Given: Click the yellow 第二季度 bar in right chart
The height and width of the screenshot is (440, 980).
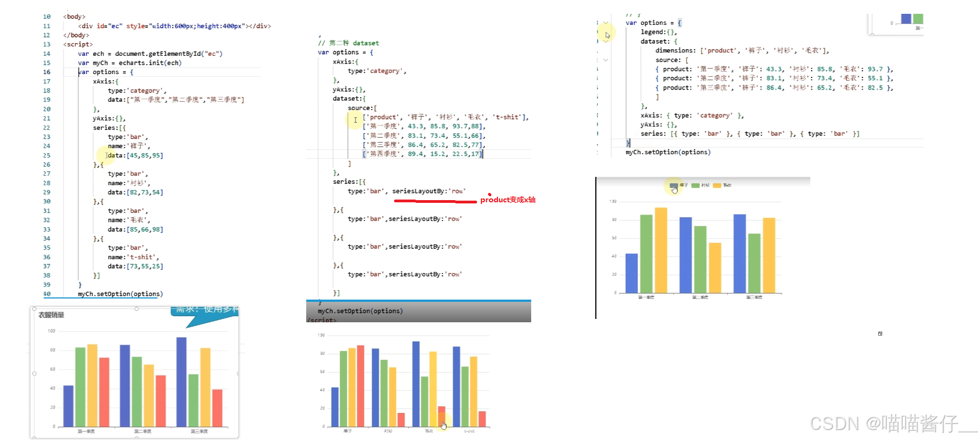Looking at the screenshot, I should click(715, 268).
